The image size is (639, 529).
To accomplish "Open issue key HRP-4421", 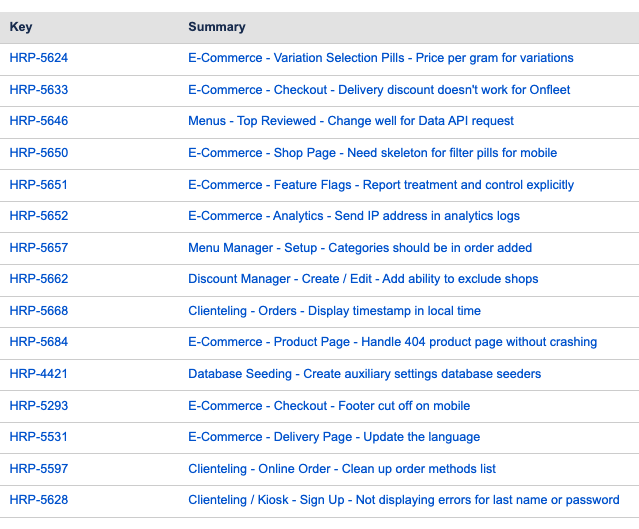I will [x=39, y=374].
